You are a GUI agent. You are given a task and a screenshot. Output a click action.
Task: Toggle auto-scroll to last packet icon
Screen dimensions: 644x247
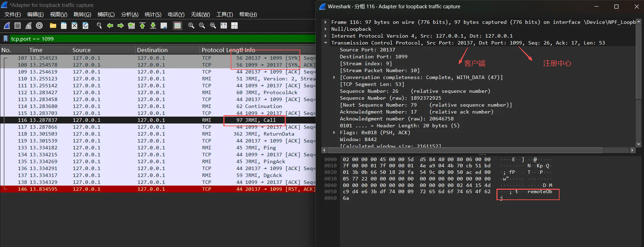[x=164, y=26]
